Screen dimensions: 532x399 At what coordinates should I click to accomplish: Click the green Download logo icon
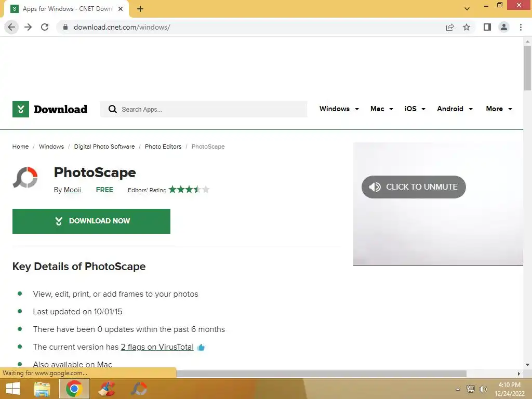[x=21, y=109]
